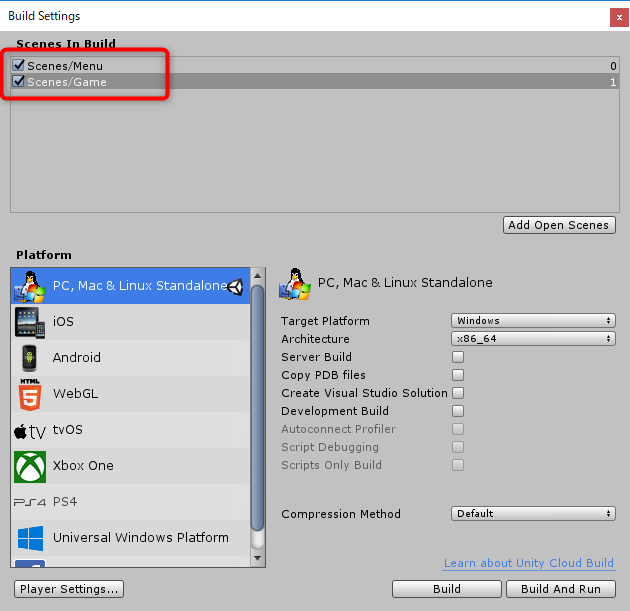This screenshot has height=611, width=630.
Task: Enable the Server Build checkbox
Action: coord(458,357)
